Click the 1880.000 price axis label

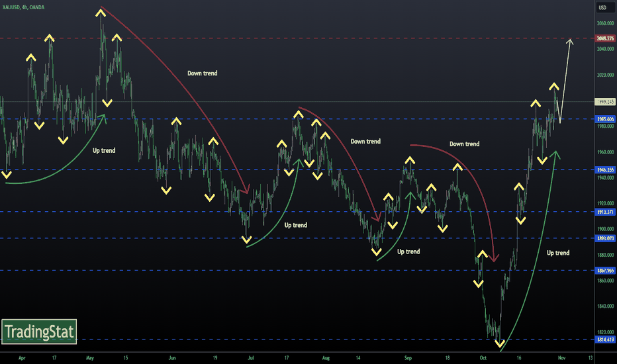pos(605,255)
